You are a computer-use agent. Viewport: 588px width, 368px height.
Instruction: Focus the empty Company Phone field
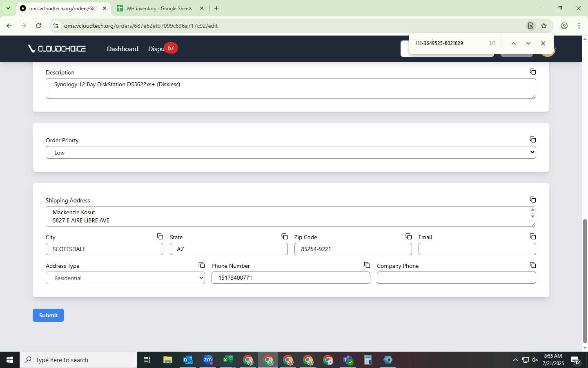point(456,278)
